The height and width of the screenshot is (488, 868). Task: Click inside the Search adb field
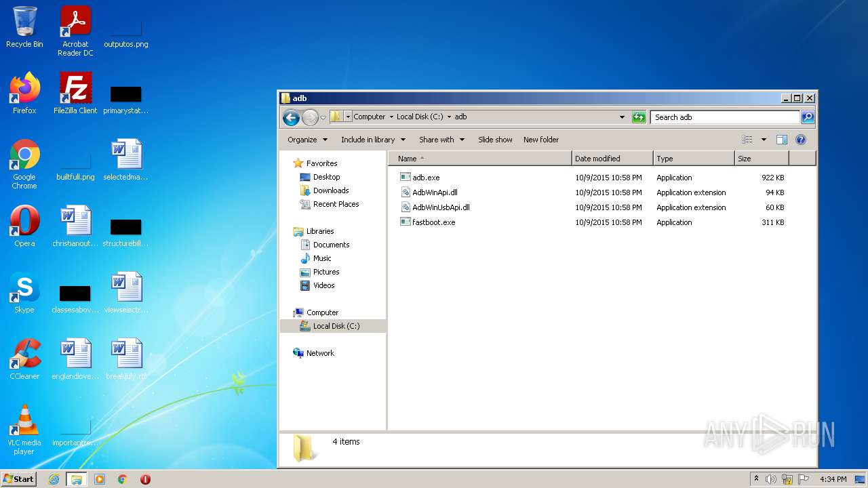724,117
